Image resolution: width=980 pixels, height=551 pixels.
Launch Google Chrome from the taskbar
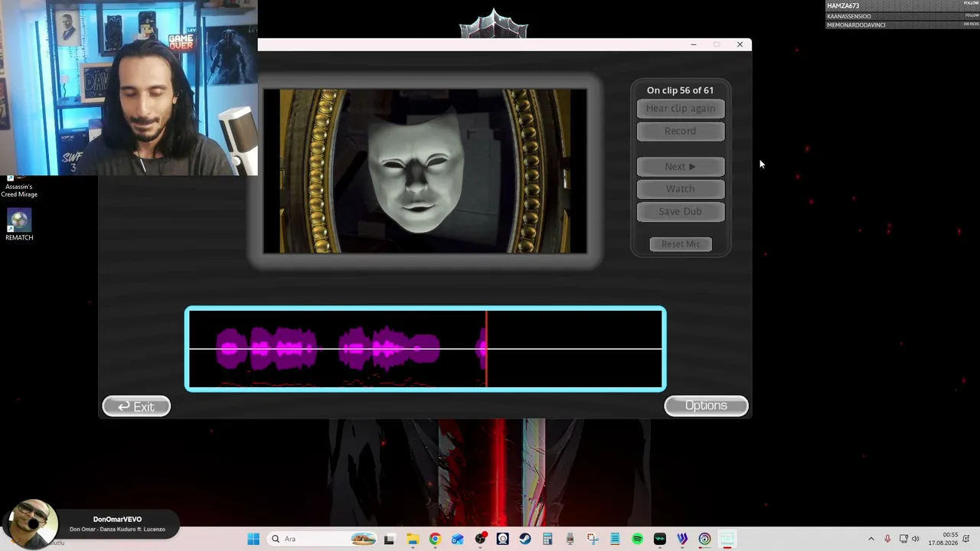click(435, 539)
